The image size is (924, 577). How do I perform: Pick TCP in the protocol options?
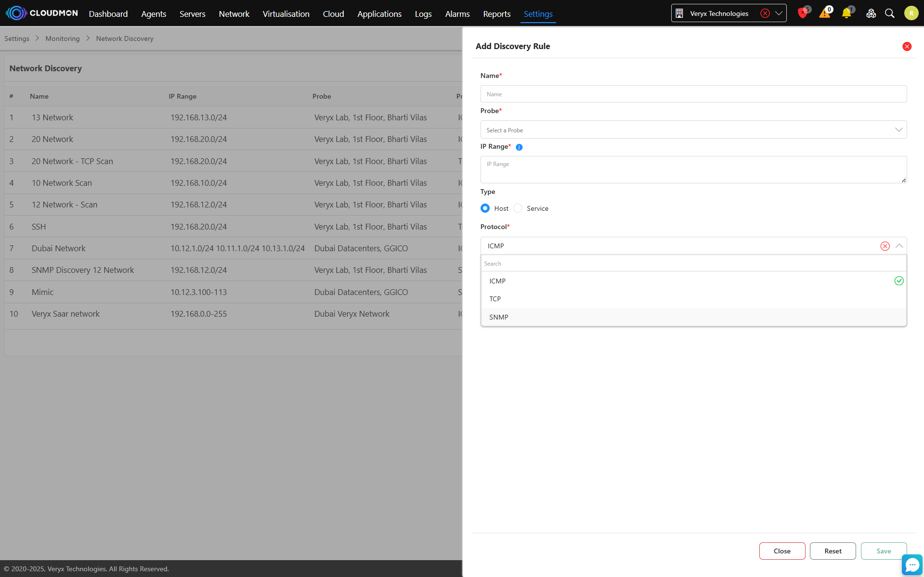tap(495, 299)
